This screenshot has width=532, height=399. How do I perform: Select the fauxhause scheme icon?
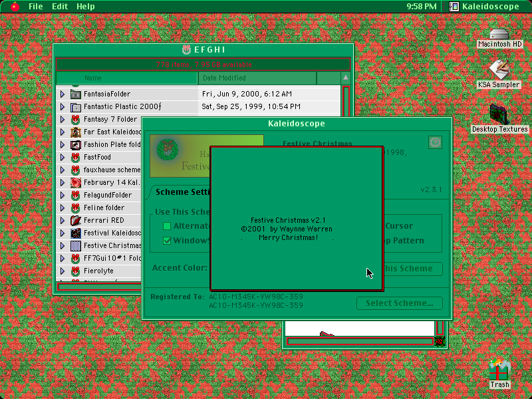(x=75, y=170)
